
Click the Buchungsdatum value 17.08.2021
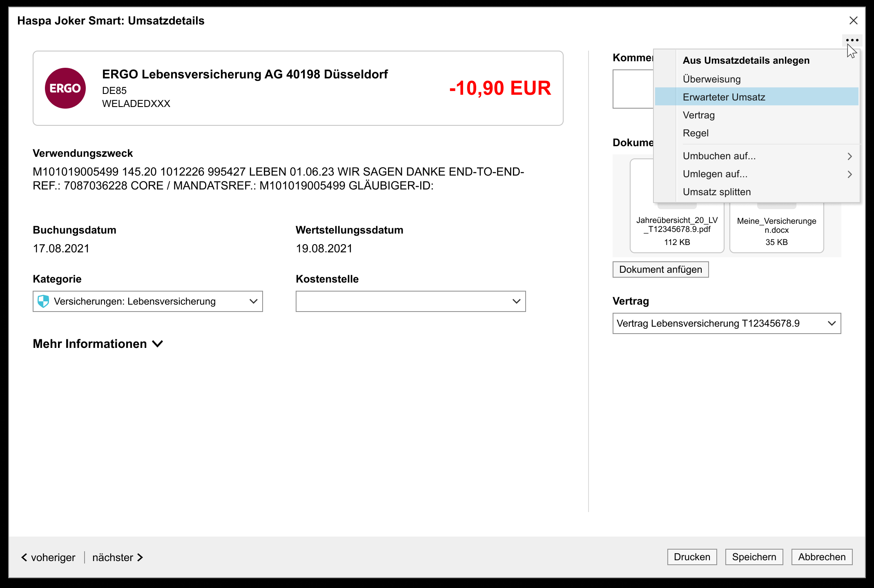pyautogui.click(x=61, y=248)
